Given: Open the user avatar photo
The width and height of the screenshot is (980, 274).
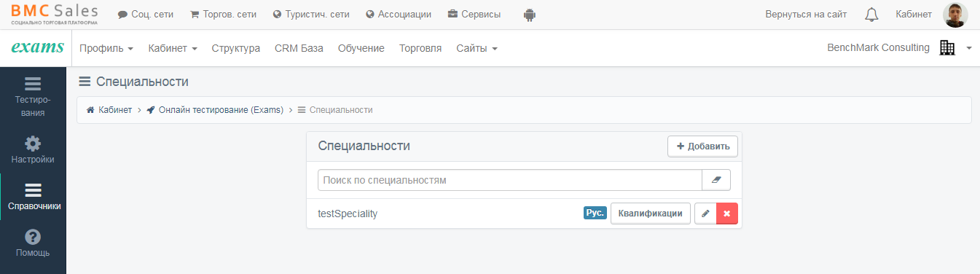Looking at the screenshot, I should pyautogui.click(x=955, y=15).
